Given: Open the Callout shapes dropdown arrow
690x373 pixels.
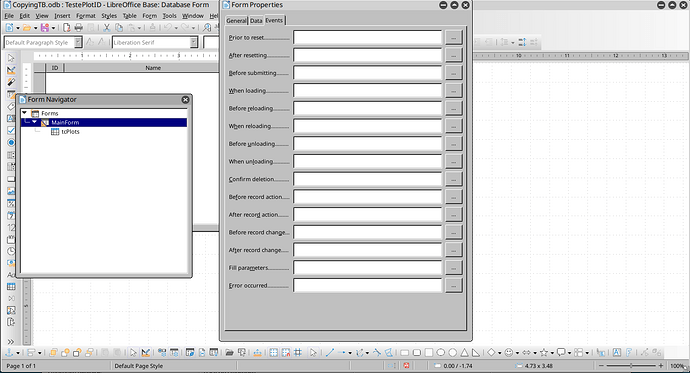Looking at the screenshot, I should (x=569, y=353).
